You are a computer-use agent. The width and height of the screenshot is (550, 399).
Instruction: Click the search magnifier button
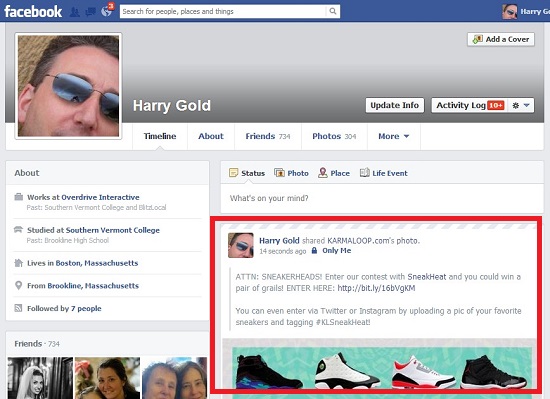tap(333, 11)
